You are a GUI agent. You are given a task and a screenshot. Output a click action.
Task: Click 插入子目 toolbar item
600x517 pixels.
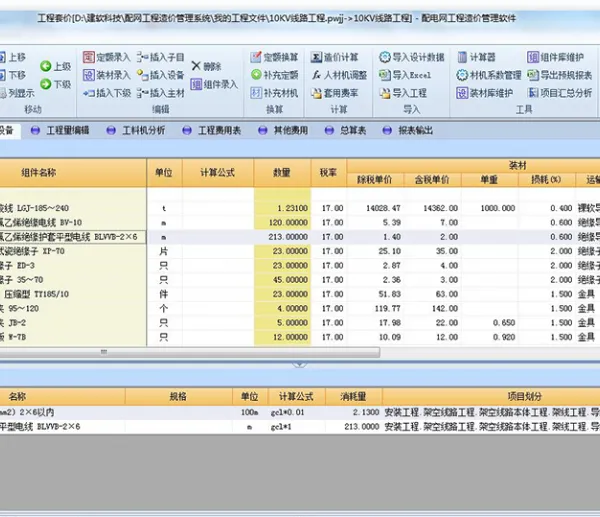161,57
